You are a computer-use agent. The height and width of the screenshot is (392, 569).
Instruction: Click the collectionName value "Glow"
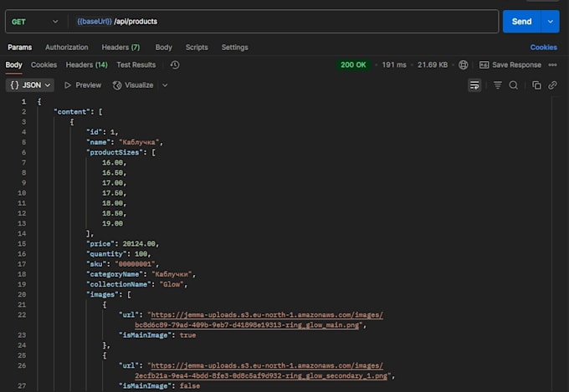click(x=172, y=284)
